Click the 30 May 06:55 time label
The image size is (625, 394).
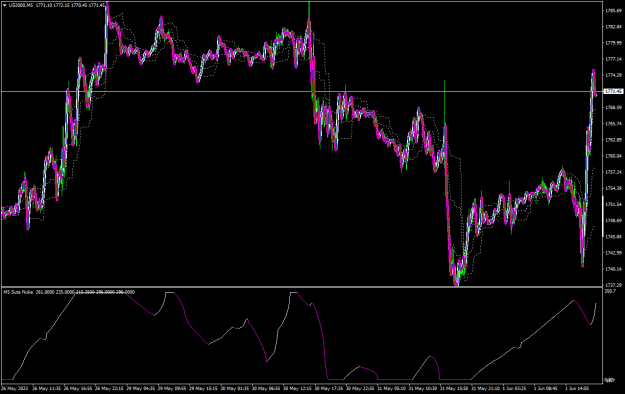coord(266,388)
